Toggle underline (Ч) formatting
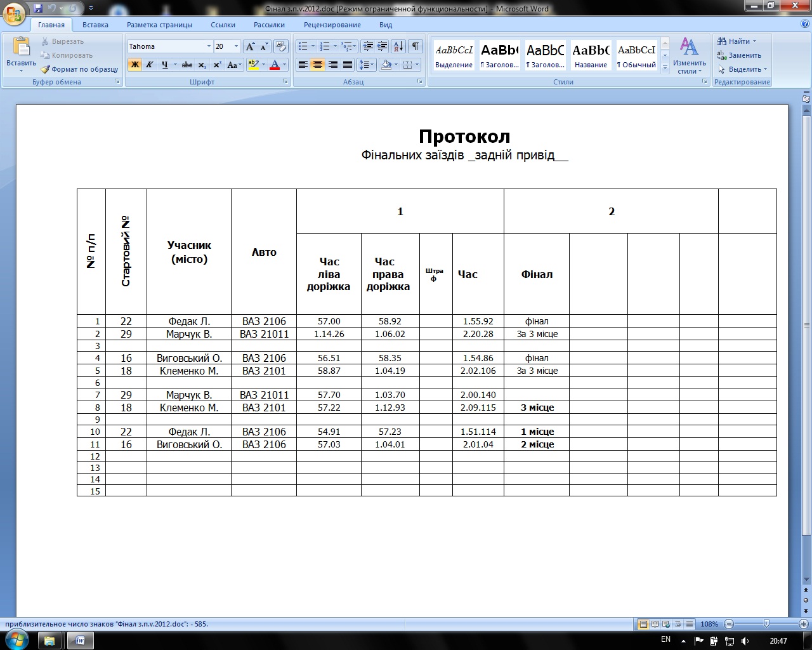 click(165, 65)
